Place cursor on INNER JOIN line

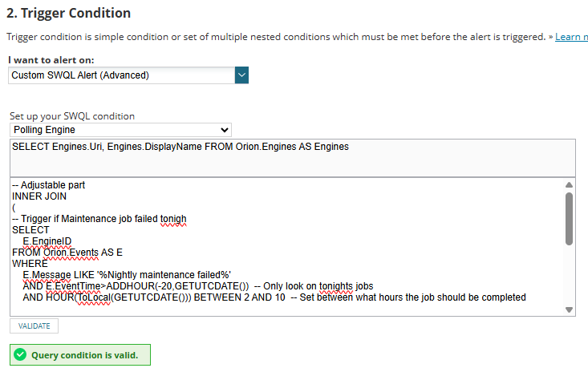pyautogui.click(x=39, y=196)
